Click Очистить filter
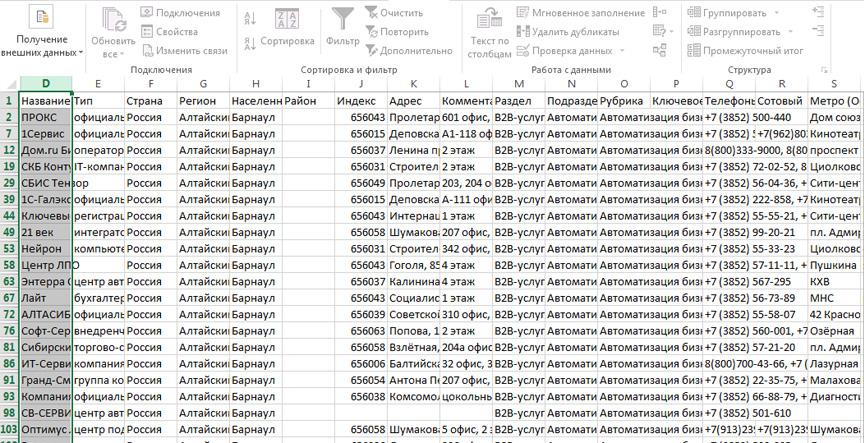864x443 pixels. pyautogui.click(x=395, y=13)
